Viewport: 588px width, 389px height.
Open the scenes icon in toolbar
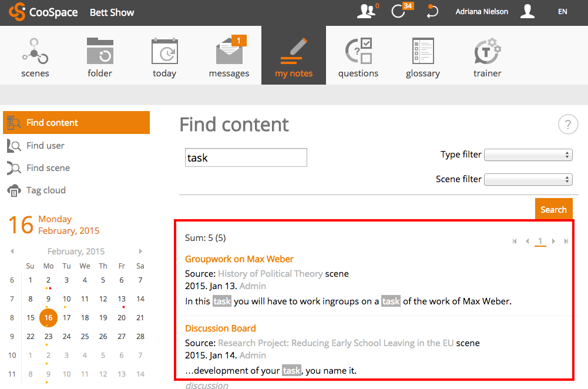(x=35, y=57)
